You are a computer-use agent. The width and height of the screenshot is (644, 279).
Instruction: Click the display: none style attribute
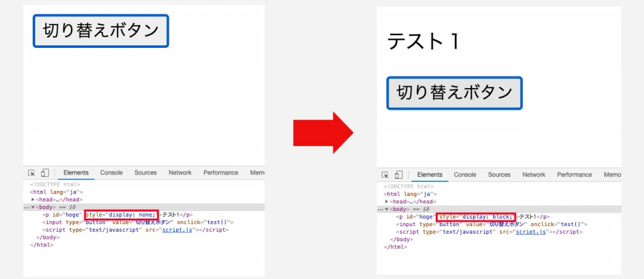[121, 215]
